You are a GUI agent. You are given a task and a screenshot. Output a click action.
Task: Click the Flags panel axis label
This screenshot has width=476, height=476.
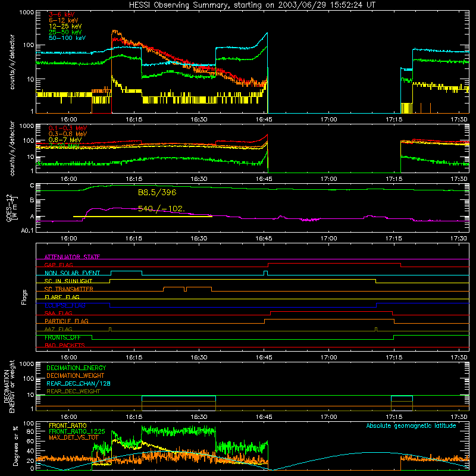click(24, 297)
